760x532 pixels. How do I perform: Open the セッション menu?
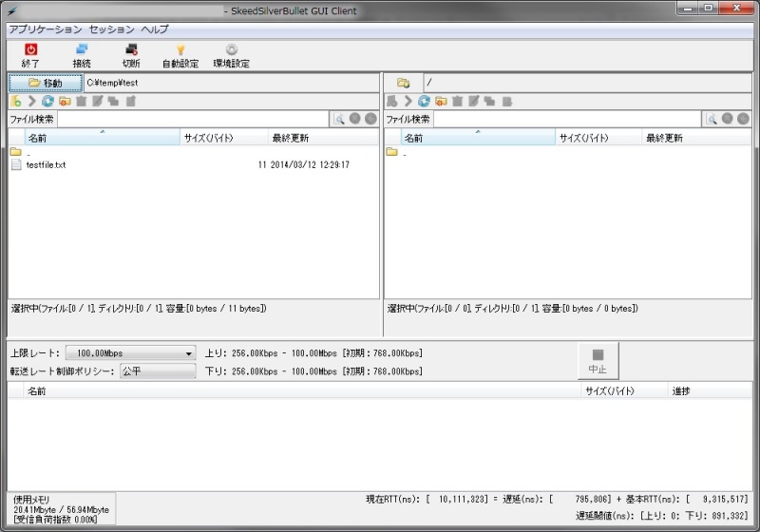[112, 29]
